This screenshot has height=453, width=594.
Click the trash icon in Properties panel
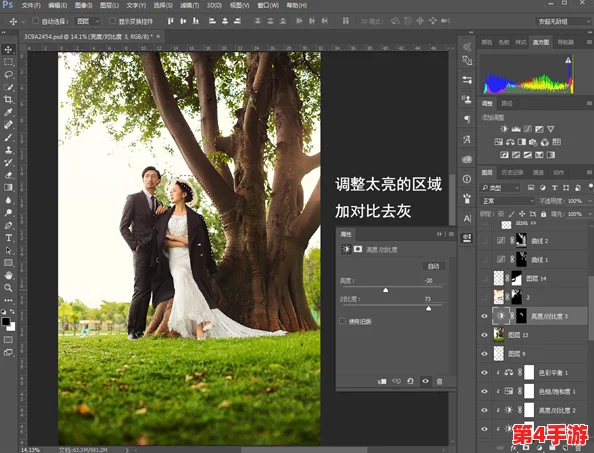pyautogui.click(x=439, y=381)
